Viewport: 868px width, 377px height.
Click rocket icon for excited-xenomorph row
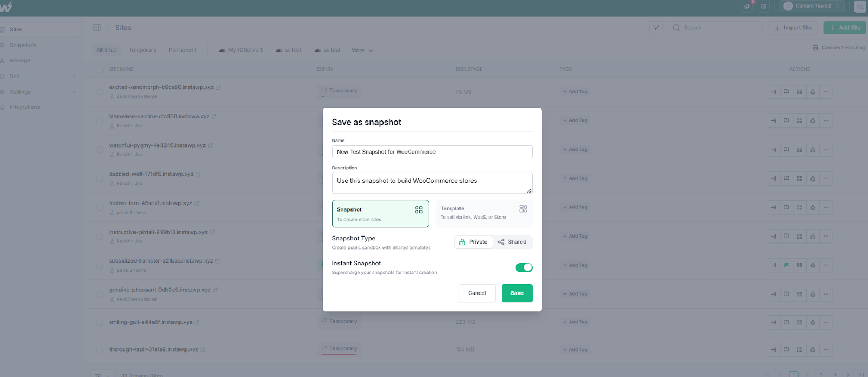813,92
